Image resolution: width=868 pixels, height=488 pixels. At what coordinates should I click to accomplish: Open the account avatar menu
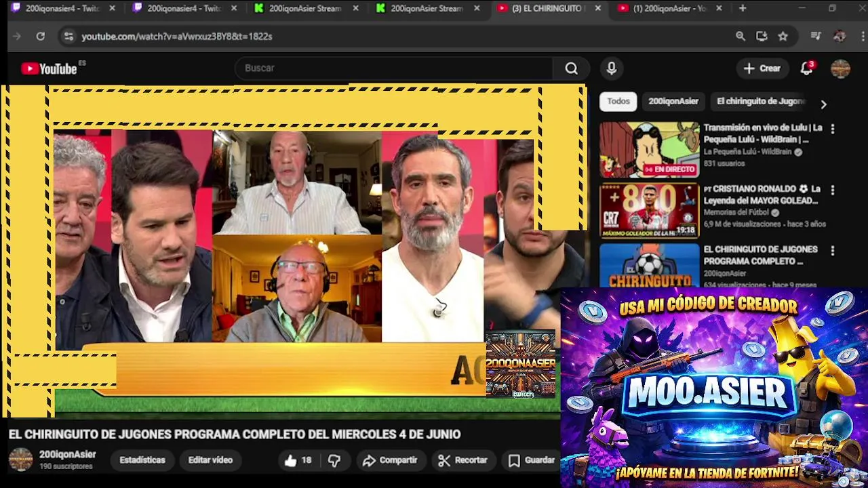[840, 68]
